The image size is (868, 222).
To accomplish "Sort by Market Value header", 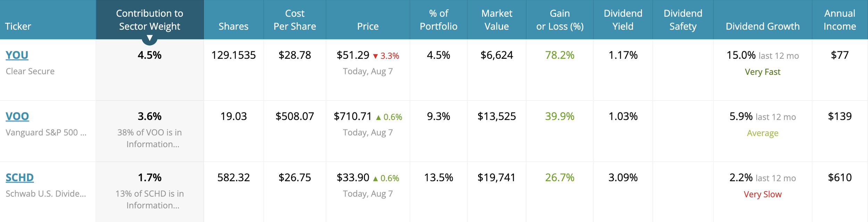I will [x=497, y=20].
